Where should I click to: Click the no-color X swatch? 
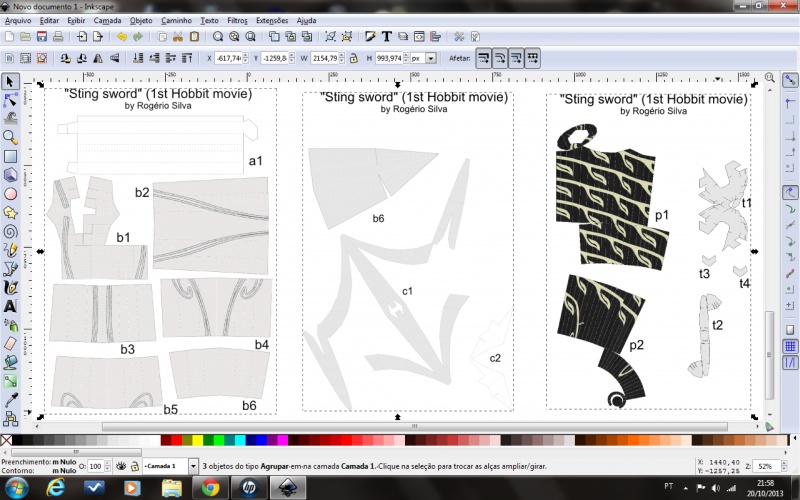[6, 440]
